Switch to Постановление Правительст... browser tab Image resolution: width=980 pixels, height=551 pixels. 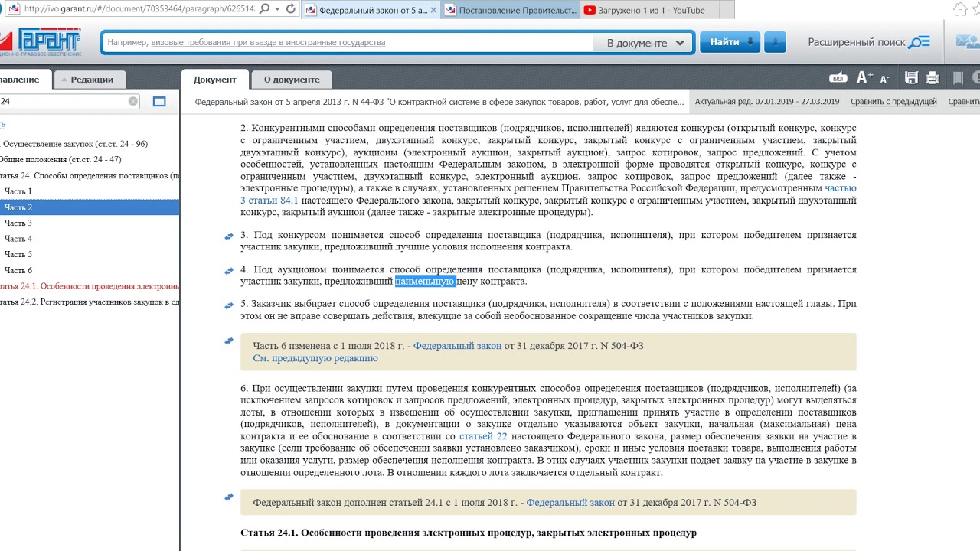point(511,10)
